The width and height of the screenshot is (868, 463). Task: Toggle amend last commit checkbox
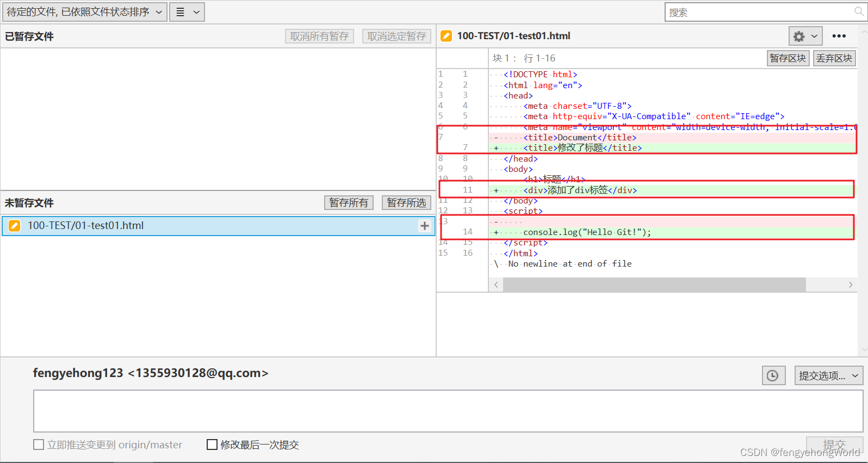click(x=212, y=445)
